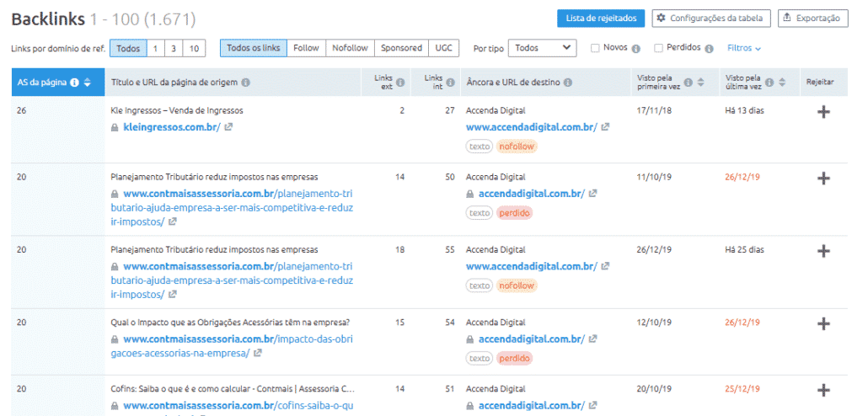The height and width of the screenshot is (416, 868).
Task: Select 10 links per referring domain
Action: point(194,48)
